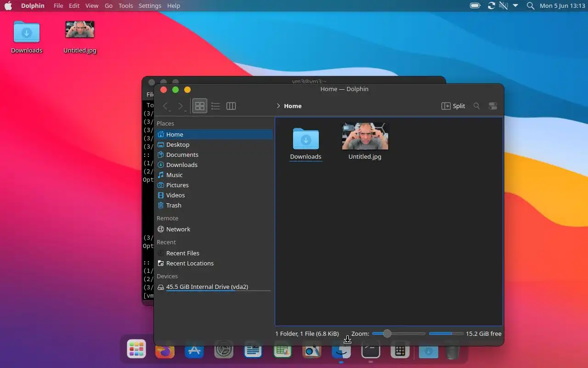Select the 45.5 GiB Internal Drive device

pyautogui.click(x=214, y=287)
